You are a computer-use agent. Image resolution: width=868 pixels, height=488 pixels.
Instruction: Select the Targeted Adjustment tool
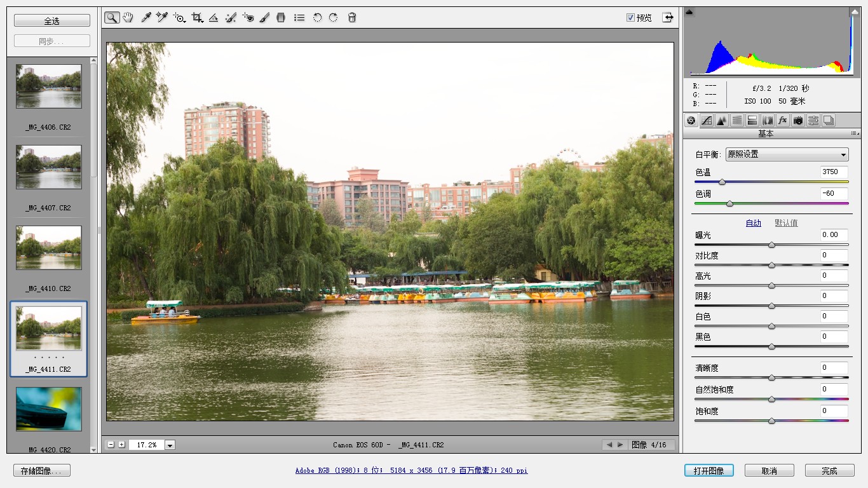pyautogui.click(x=180, y=18)
